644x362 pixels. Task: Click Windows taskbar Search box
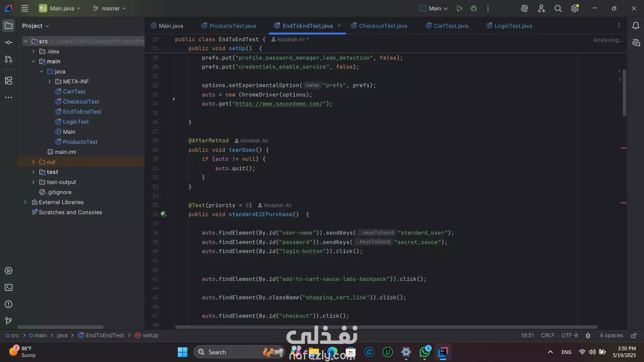pyautogui.click(x=239, y=352)
